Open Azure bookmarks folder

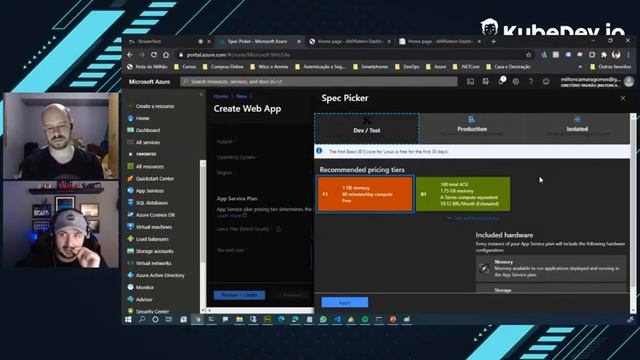[436, 67]
